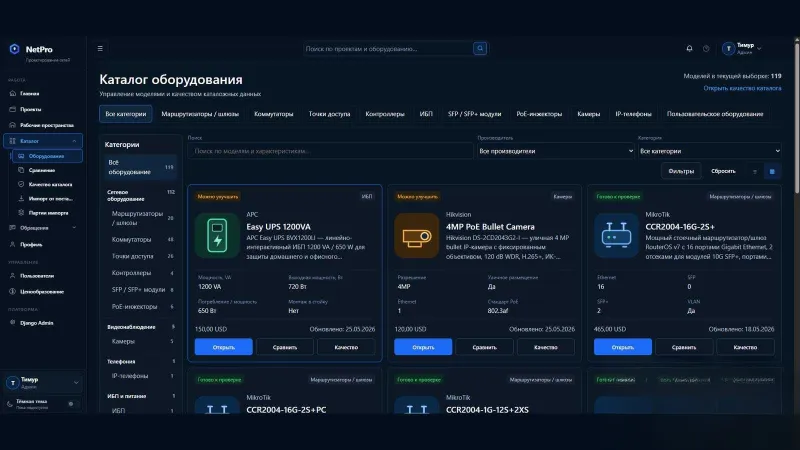Click the magnifier search button in top bar
This screenshot has width=800, height=450.
point(480,48)
